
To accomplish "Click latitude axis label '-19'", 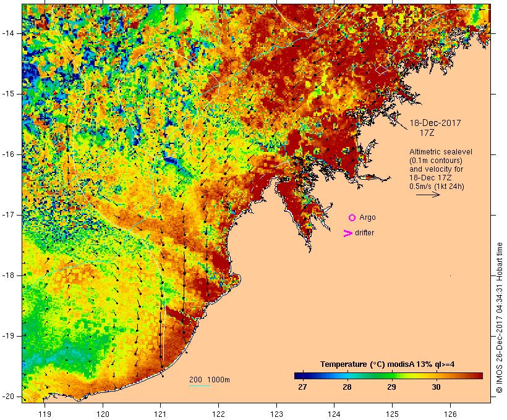I will click(7, 336).
